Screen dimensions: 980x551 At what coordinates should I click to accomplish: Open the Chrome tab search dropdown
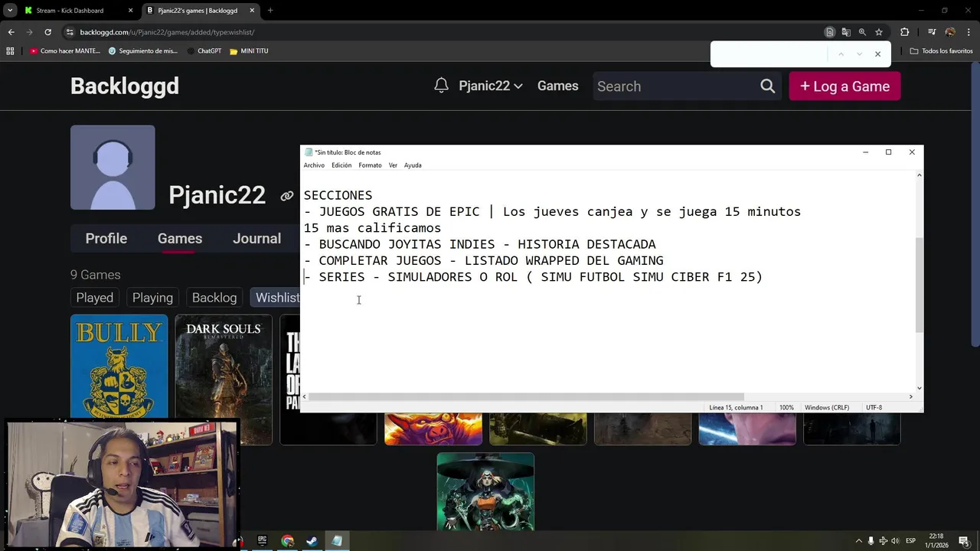click(9, 10)
